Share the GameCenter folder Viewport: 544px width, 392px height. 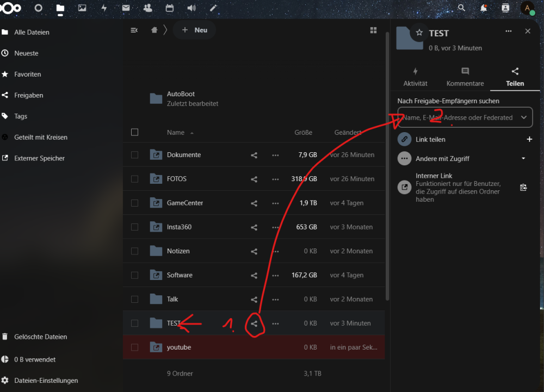254,203
